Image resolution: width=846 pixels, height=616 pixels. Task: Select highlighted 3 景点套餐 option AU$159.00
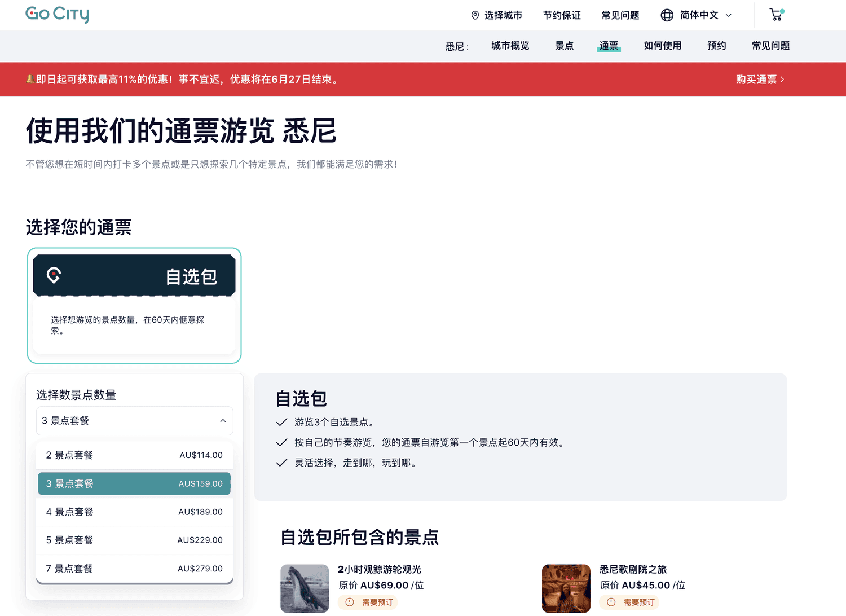[x=134, y=483]
